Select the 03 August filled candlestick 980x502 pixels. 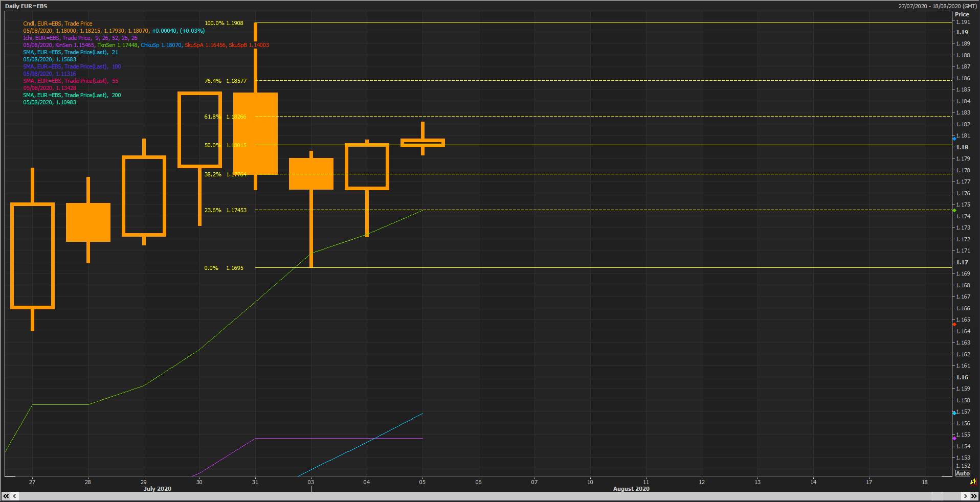311,174
